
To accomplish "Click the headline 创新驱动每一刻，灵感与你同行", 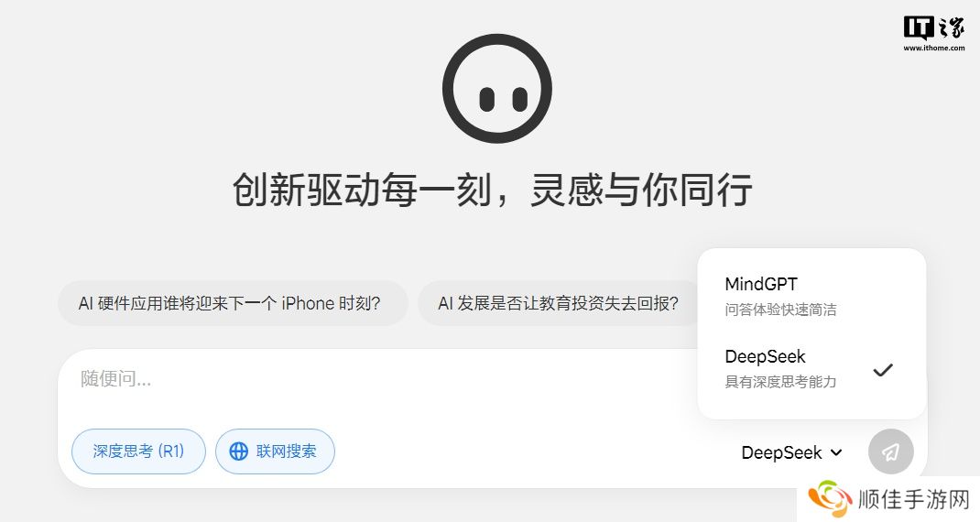I will [x=493, y=190].
